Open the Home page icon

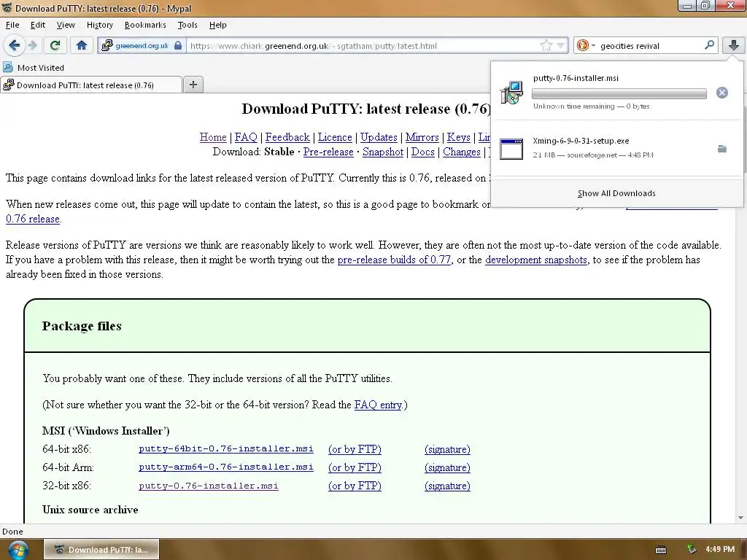click(x=82, y=46)
